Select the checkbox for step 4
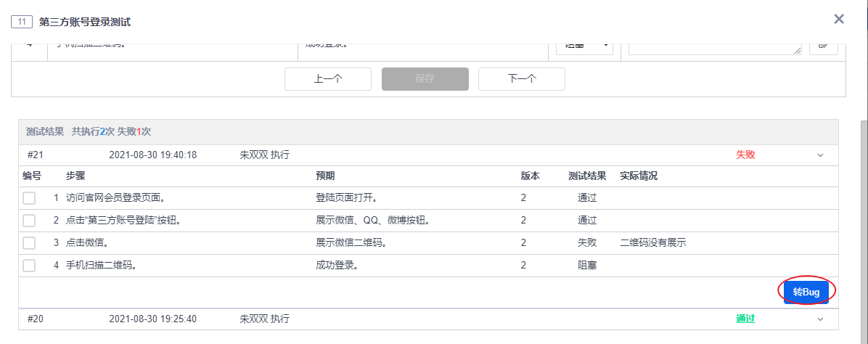Screen dimensions: 868x344 (x=29, y=266)
